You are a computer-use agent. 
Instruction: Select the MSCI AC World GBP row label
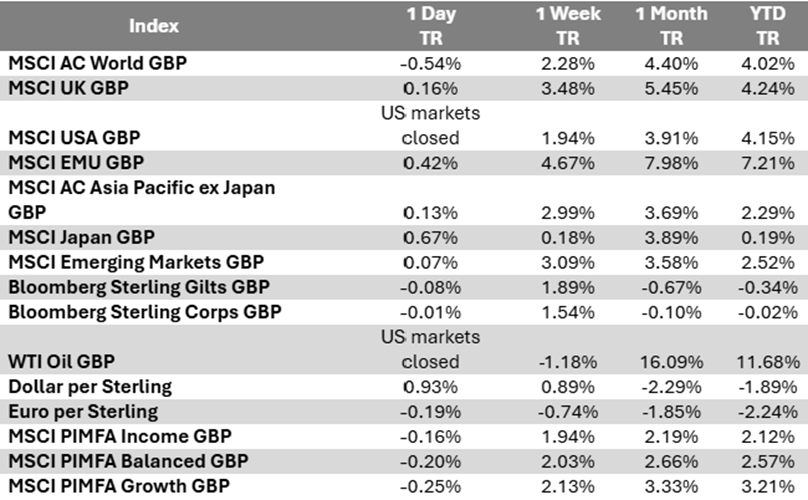point(98,63)
